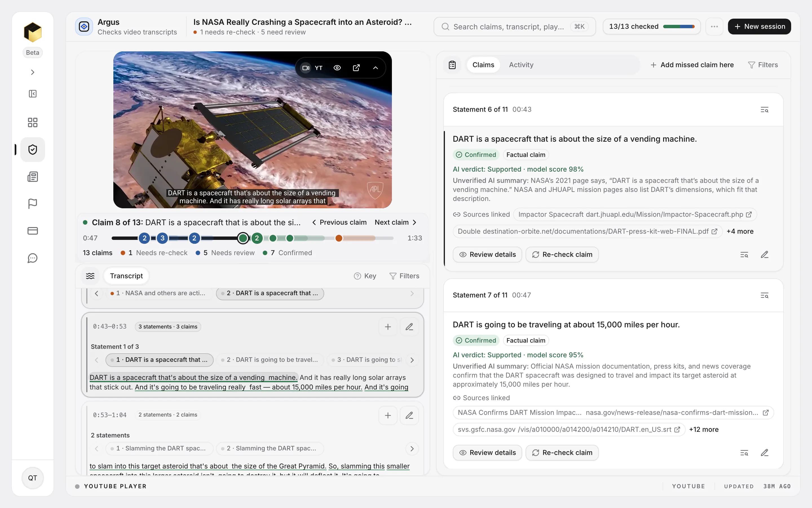
Task: Click Add missed claim here
Action: coord(692,65)
